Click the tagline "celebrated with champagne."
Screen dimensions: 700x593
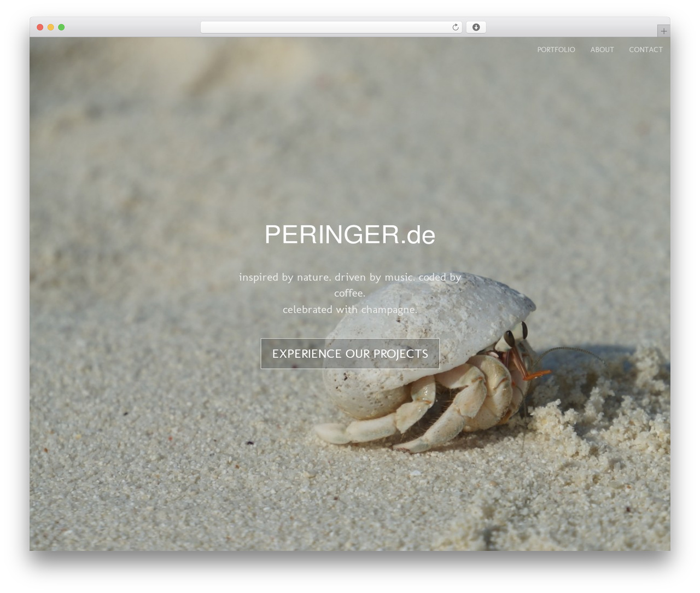[350, 310]
